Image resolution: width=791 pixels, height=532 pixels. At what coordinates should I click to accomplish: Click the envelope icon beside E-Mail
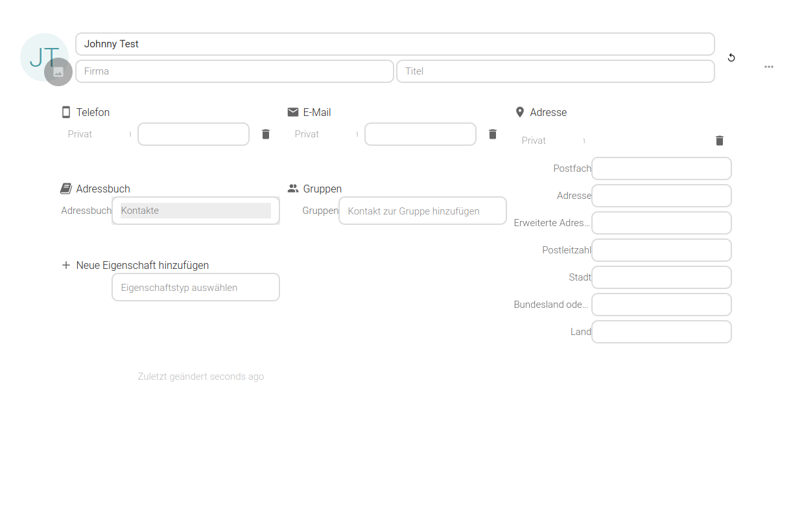pos(293,112)
